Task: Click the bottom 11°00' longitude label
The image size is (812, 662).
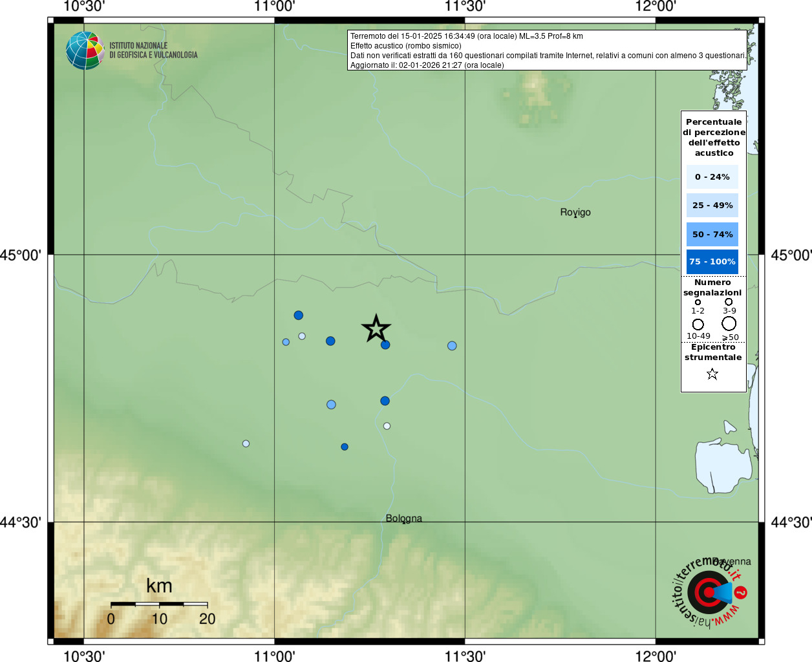Action: coord(275,656)
